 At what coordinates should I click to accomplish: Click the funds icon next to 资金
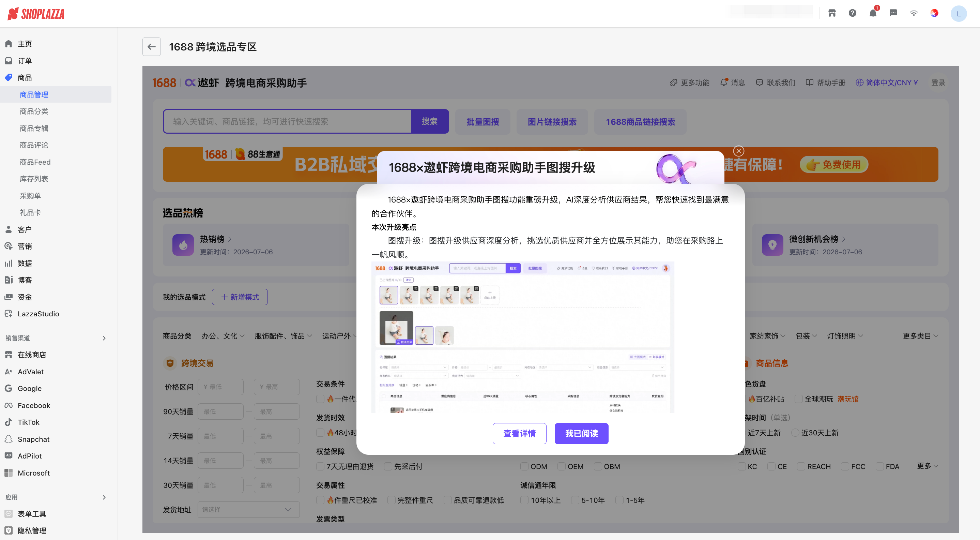[9, 297]
